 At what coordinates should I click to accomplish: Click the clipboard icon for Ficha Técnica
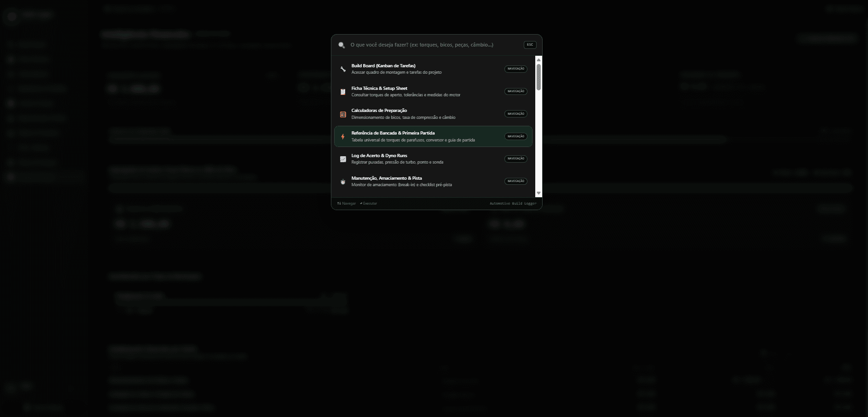[343, 92]
